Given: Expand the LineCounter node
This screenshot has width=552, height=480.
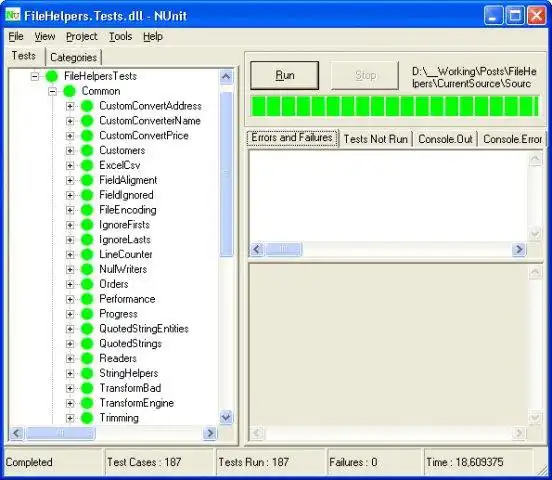Looking at the screenshot, I should click(x=70, y=255).
